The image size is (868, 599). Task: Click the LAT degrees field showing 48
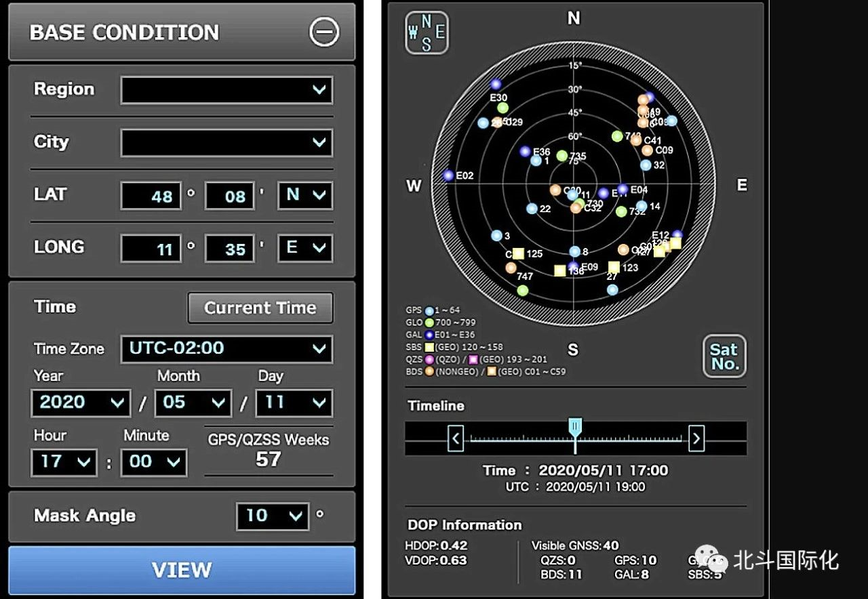pos(151,197)
